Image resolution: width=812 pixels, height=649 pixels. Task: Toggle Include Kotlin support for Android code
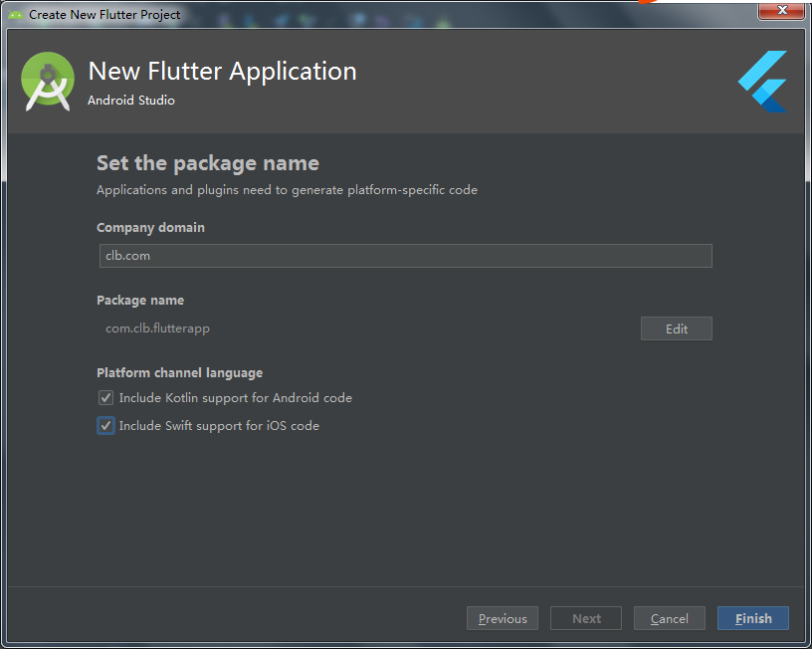[105, 398]
